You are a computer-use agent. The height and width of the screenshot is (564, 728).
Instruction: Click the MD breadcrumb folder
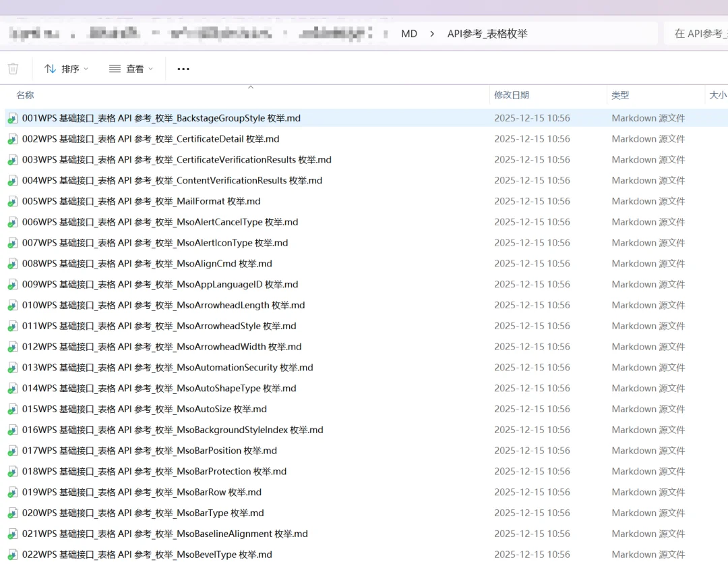click(x=409, y=34)
